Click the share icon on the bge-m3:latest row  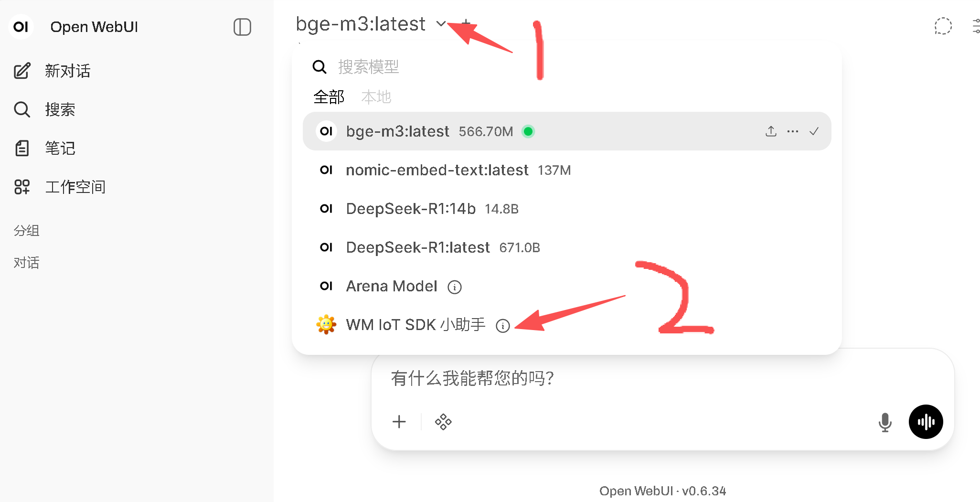771,131
